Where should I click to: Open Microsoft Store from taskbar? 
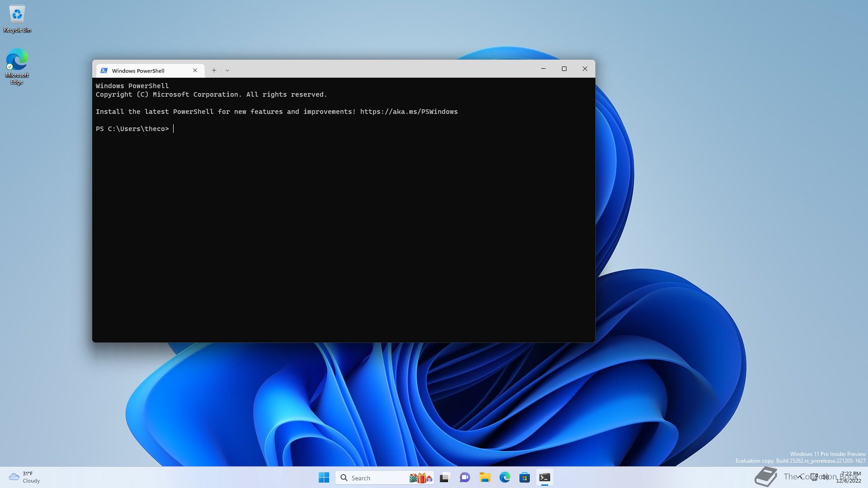tap(524, 478)
